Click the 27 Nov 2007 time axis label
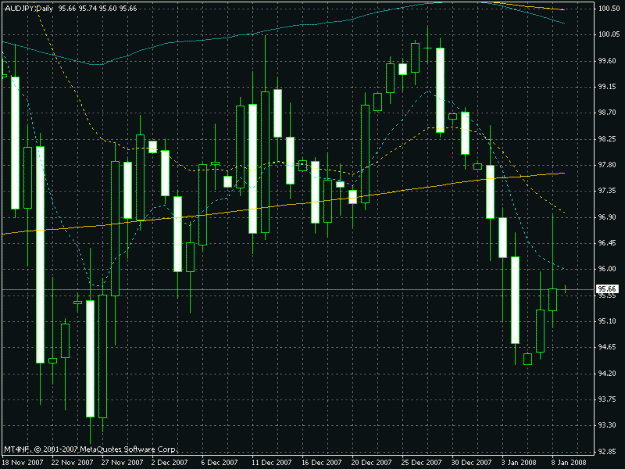This screenshot has height=469, width=625. (x=122, y=462)
